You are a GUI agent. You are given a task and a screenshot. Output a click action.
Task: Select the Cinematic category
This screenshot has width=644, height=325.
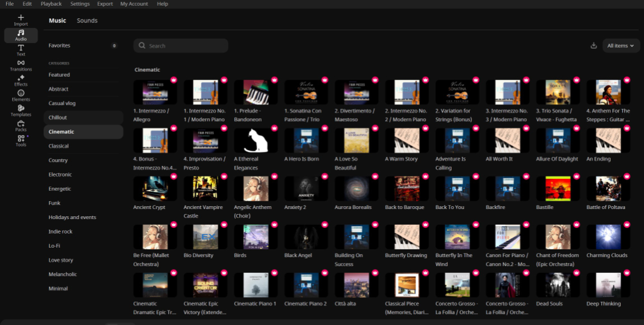pos(84,132)
